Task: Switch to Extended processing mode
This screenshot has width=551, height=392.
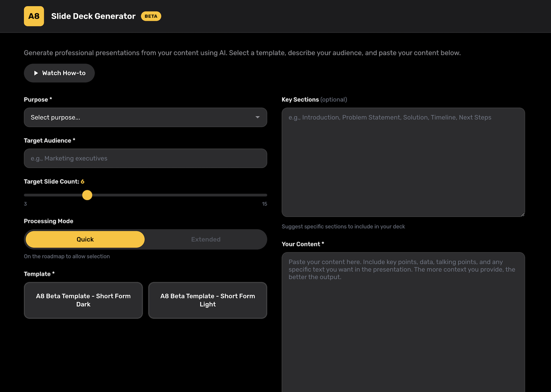Action: click(x=206, y=239)
